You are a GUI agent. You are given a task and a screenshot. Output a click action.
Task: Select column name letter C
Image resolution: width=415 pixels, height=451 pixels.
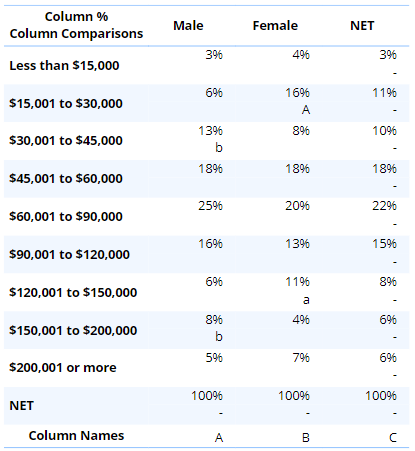(x=393, y=437)
